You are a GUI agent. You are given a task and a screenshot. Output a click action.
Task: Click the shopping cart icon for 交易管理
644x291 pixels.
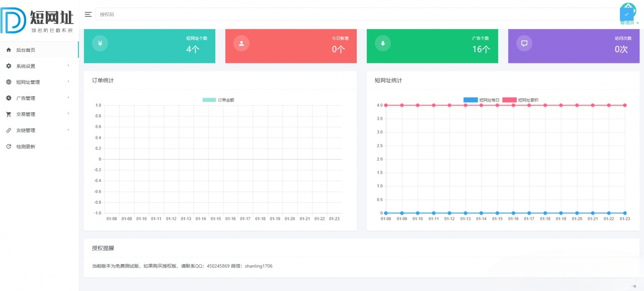9,114
